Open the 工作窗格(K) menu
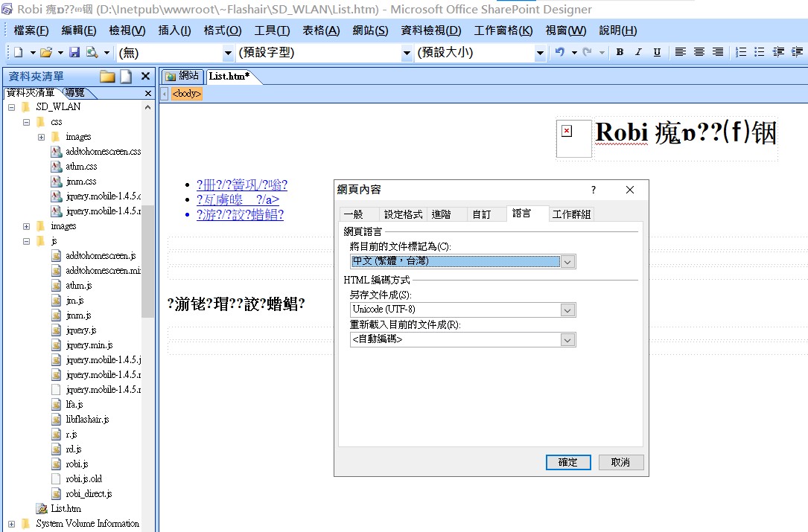Image resolution: width=808 pixels, height=532 pixels. (x=503, y=31)
